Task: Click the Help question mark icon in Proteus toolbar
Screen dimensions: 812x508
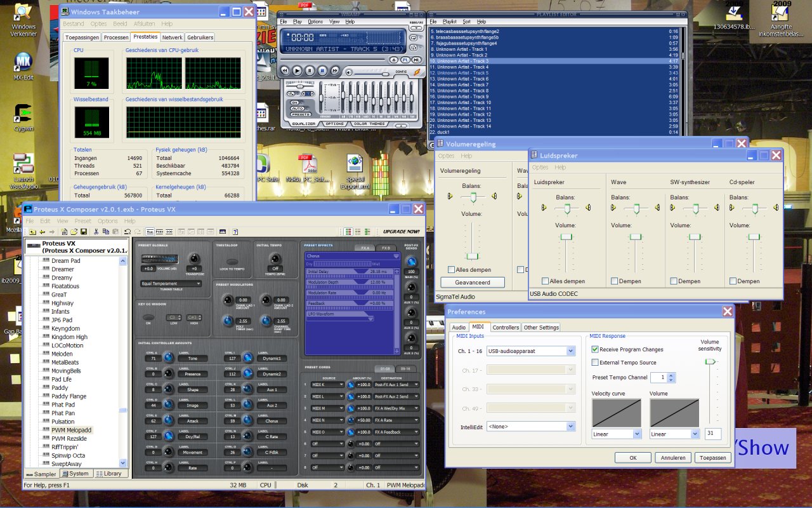Action: (x=235, y=232)
